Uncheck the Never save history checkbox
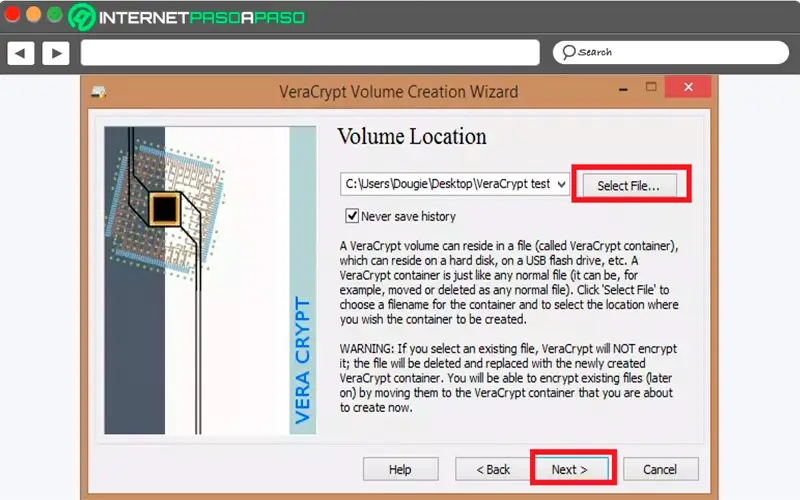800x500 pixels. [x=352, y=216]
